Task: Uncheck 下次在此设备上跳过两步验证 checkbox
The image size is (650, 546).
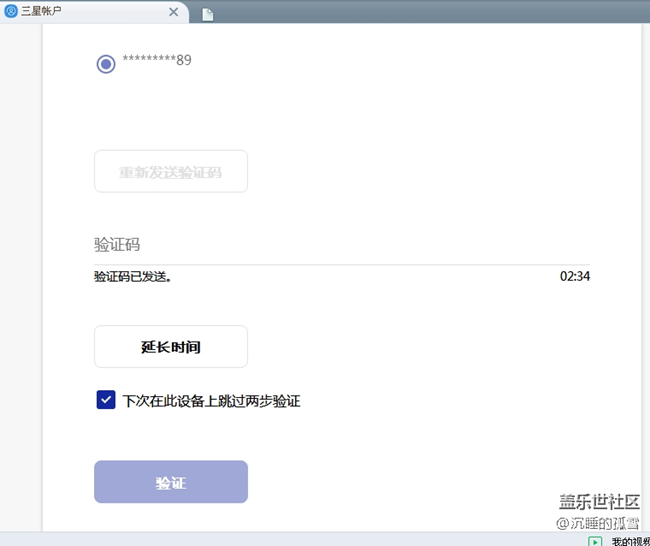Action: pos(106,400)
